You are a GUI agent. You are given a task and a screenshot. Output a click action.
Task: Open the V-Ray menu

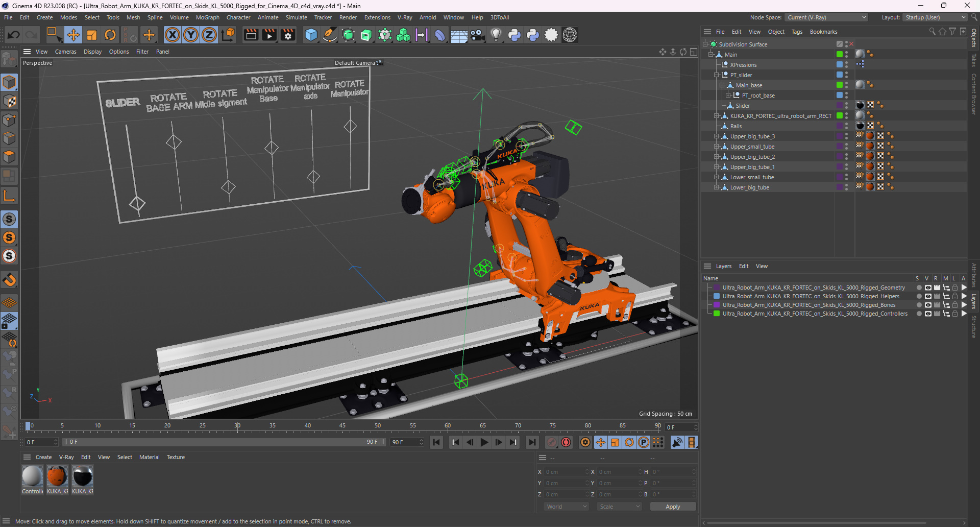click(404, 17)
